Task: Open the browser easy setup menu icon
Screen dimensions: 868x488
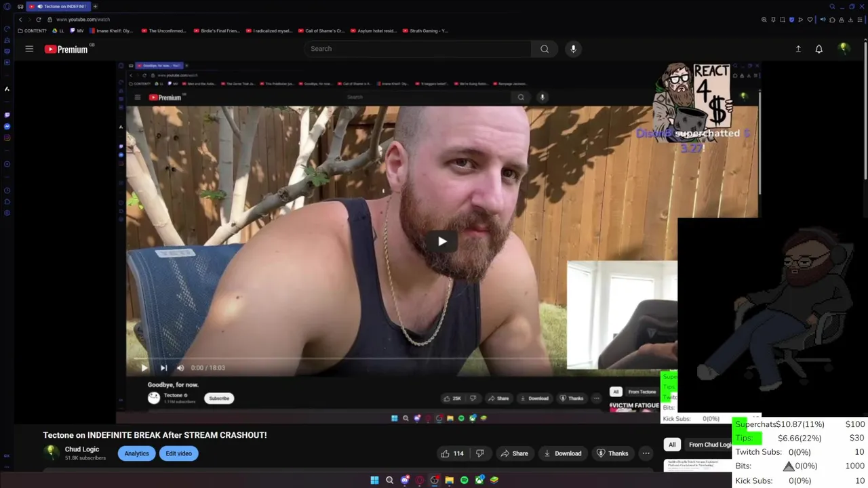Action: coord(859,20)
